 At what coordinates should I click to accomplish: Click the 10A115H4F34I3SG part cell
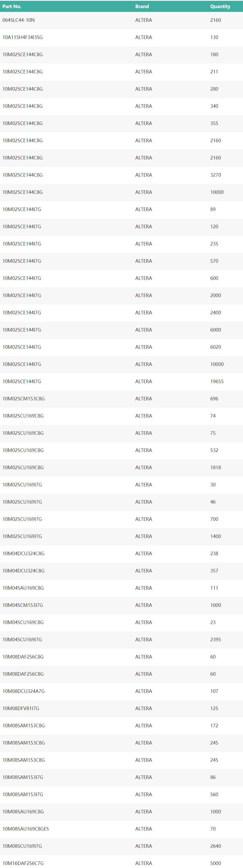click(x=22, y=37)
